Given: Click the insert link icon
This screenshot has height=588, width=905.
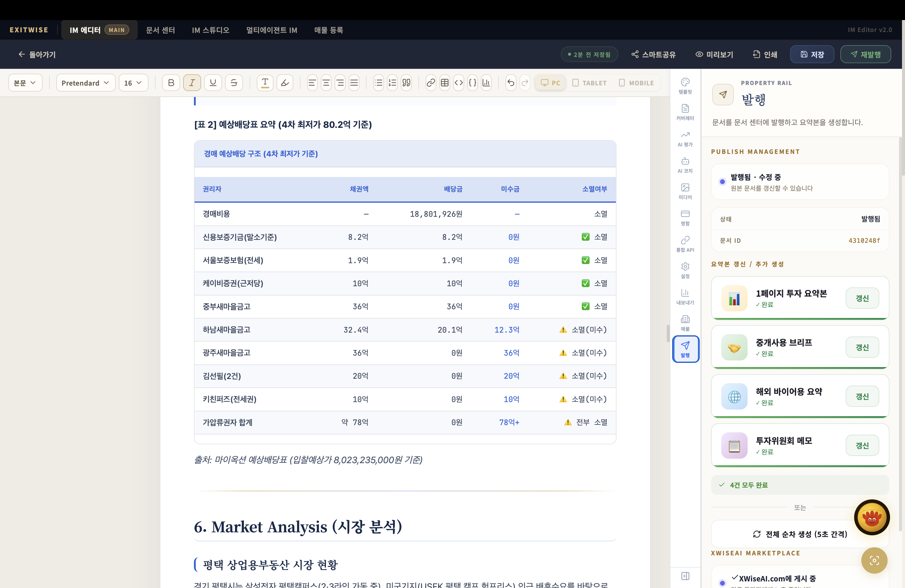Looking at the screenshot, I should (x=430, y=83).
